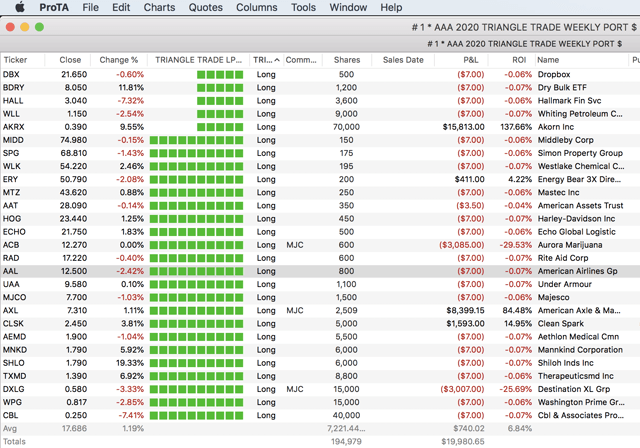Open the Charts menu
The image size is (640, 448).
(x=159, y=7)
